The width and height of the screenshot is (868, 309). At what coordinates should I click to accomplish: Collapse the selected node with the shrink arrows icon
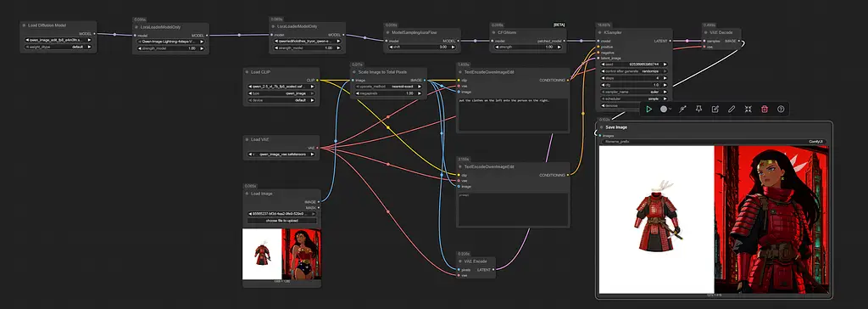click(748, 110)
